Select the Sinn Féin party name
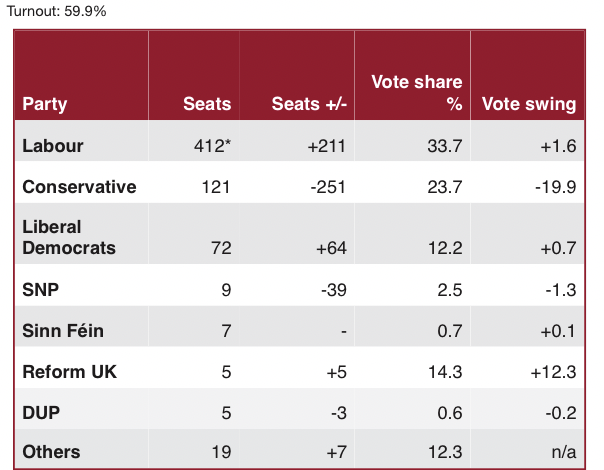Screen dimensions: 604x470 click(63, 330)
